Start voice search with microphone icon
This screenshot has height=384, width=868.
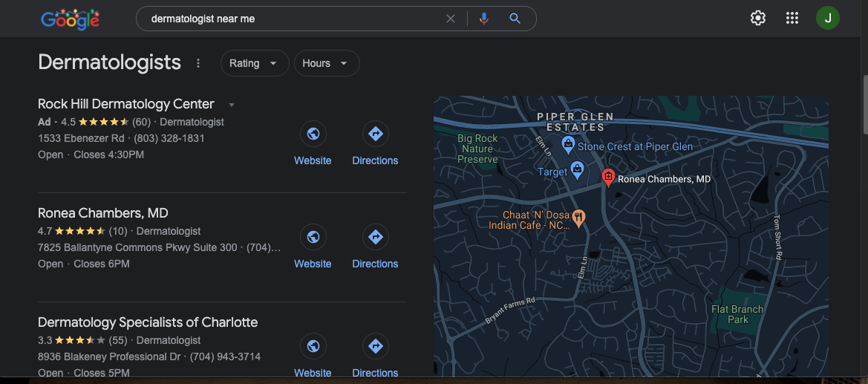point(484,19)
